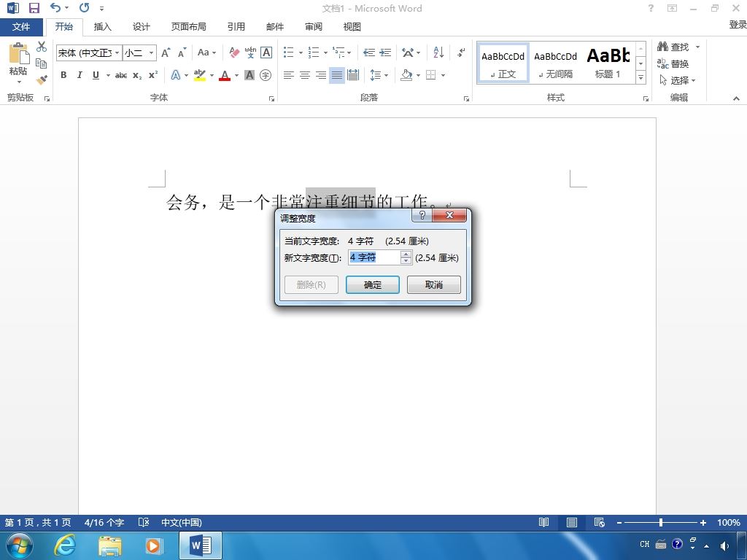Activate the Format Painter brush
747x560 pixels.
pyautogui.click(x=42, y=79)
